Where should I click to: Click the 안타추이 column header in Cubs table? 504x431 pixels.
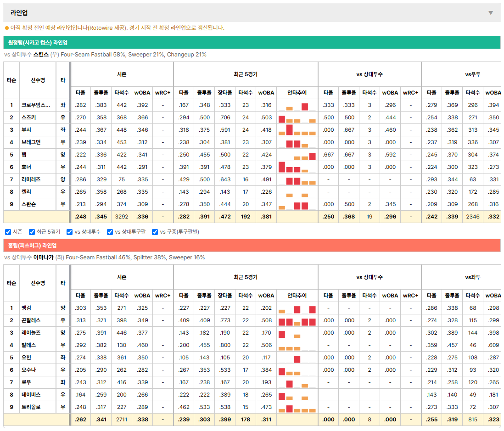pyautogui.click(x=297, y=93)
